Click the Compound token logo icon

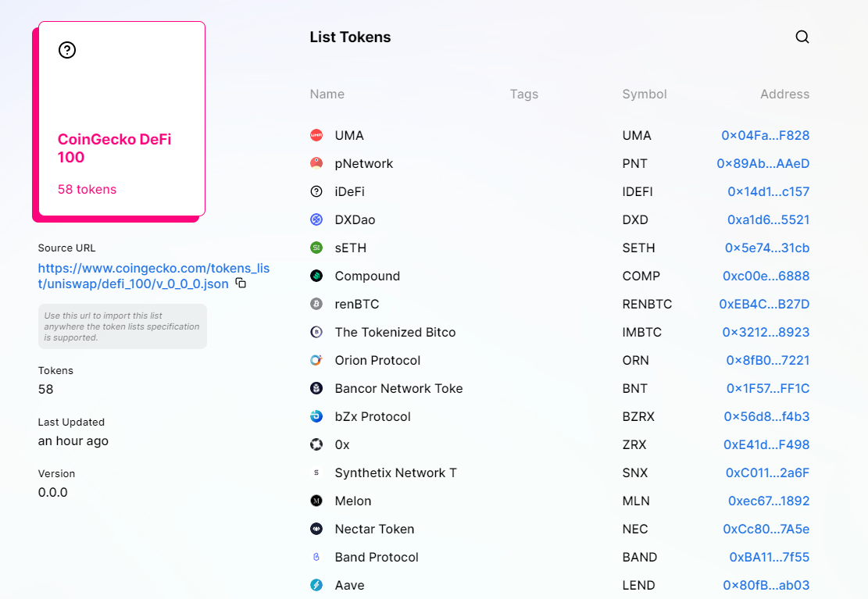[316, 276]
